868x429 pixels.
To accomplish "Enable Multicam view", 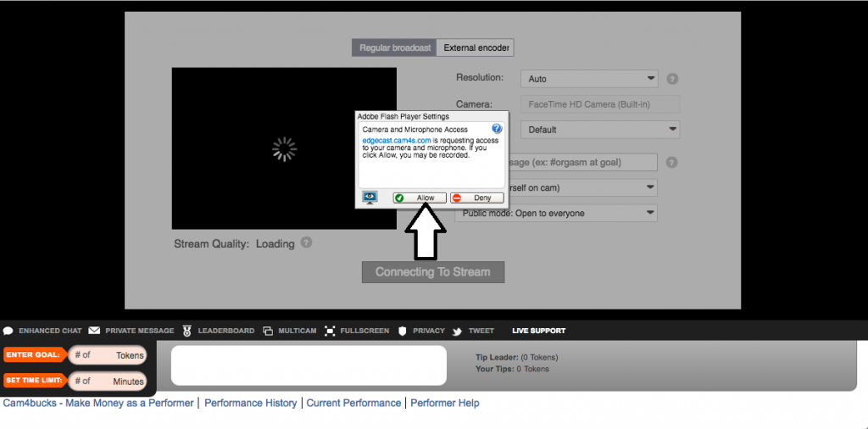I will click(x=290, y=331).
